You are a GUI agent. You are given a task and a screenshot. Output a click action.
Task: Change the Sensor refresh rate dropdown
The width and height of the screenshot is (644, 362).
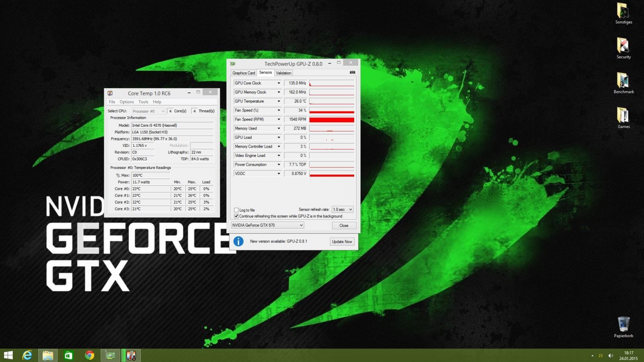pyautogui.click(x=343, y=209)
